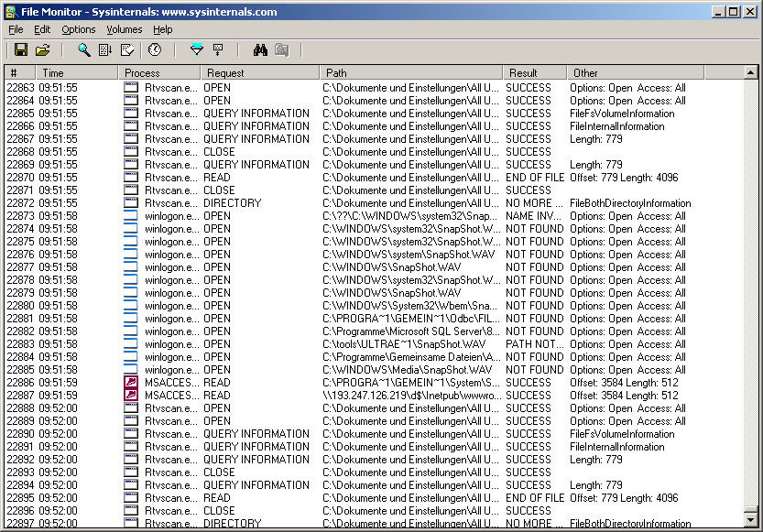Click the winlogon process icon in row 22873

click(x=130, y=216)
